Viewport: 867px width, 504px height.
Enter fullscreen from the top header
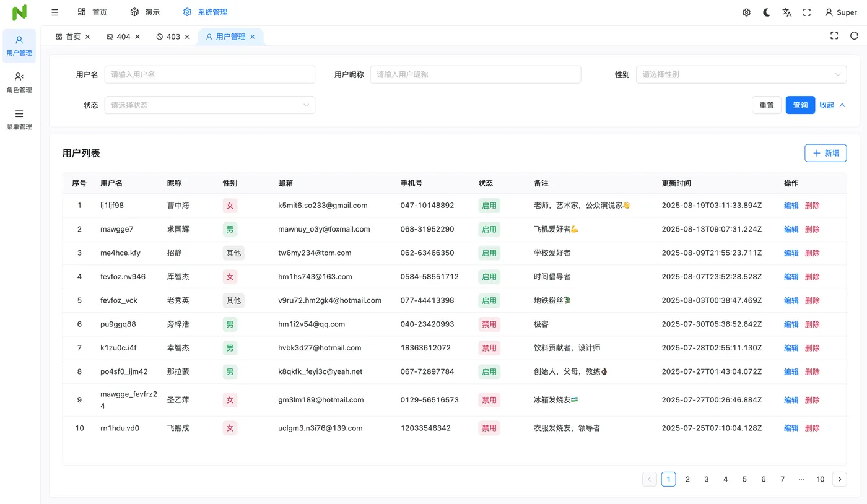[807, 12]
